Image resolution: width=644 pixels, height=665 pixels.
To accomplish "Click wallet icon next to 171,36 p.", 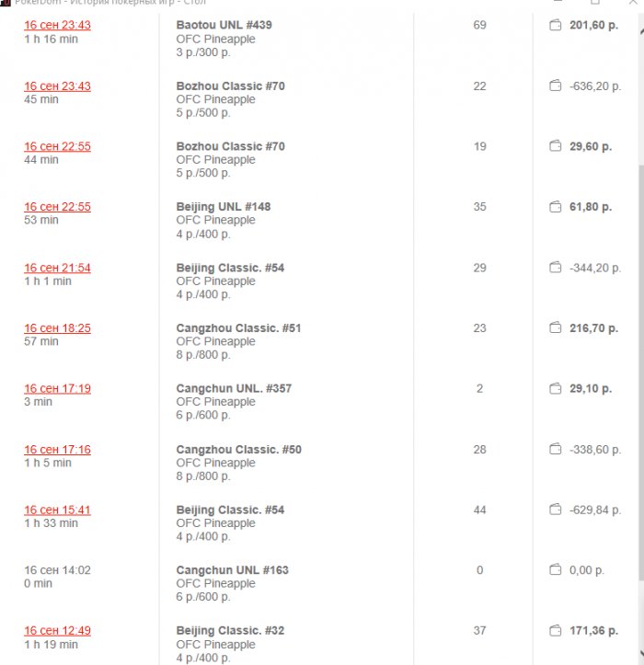I will point(555,631).
